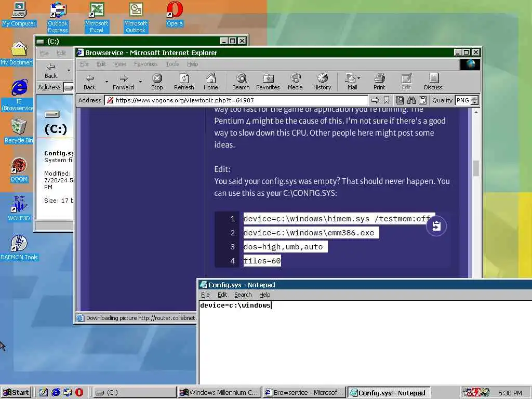This screenshot has width=532, height=399.
Task: Click code line with emm386.exe
Action: coord(311,233)
